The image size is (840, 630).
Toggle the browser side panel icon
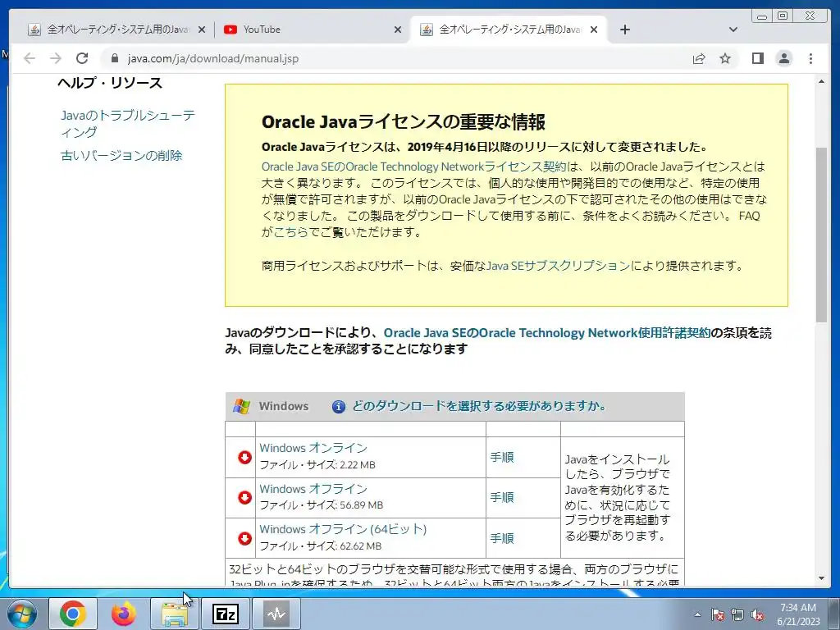click(757, 58)
